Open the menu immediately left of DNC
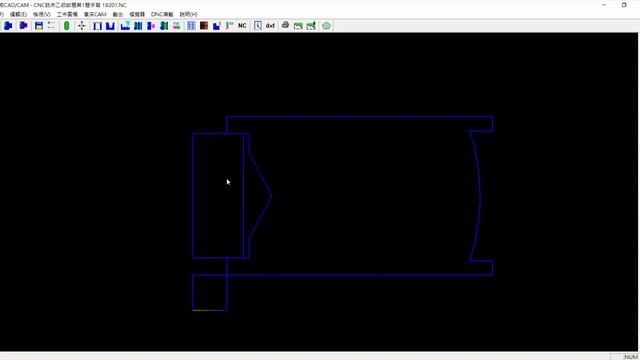This screenshot has height=360, width=640. pyautogui.click(x=137, y=14)
